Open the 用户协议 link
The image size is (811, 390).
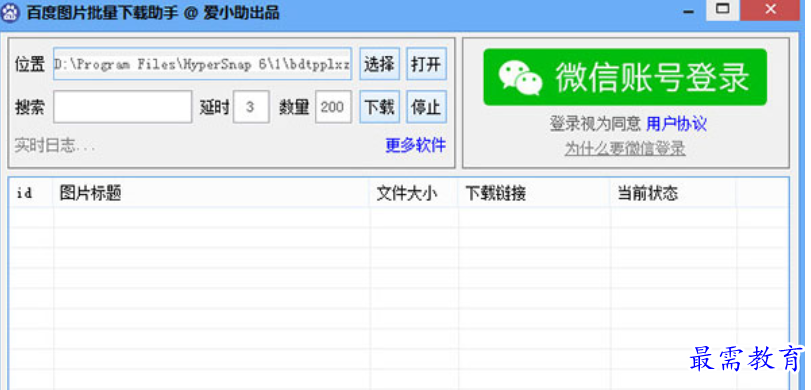tap(677, 124)
